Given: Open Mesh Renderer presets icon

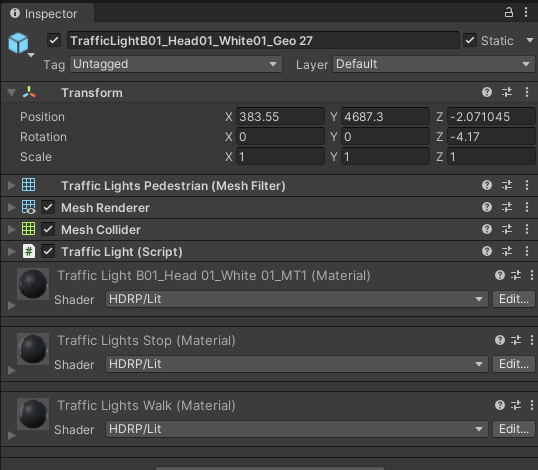Looking at the screenshot, I should [507, 207].
